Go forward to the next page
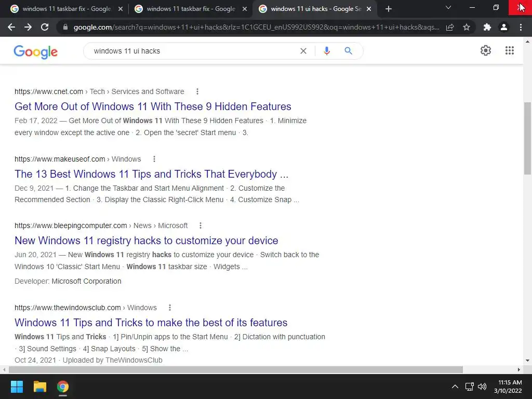The image size is (532, 399). (28, 27)
